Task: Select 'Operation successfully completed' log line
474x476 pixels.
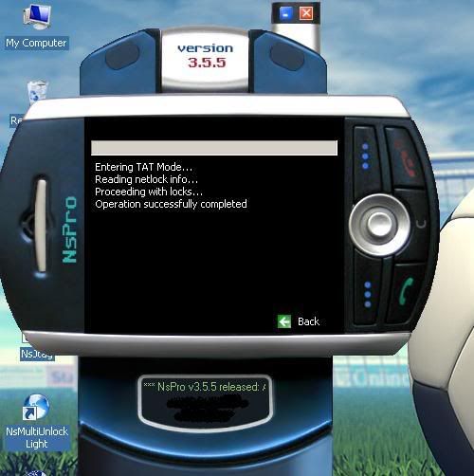Action: click(x=171, y=204)
